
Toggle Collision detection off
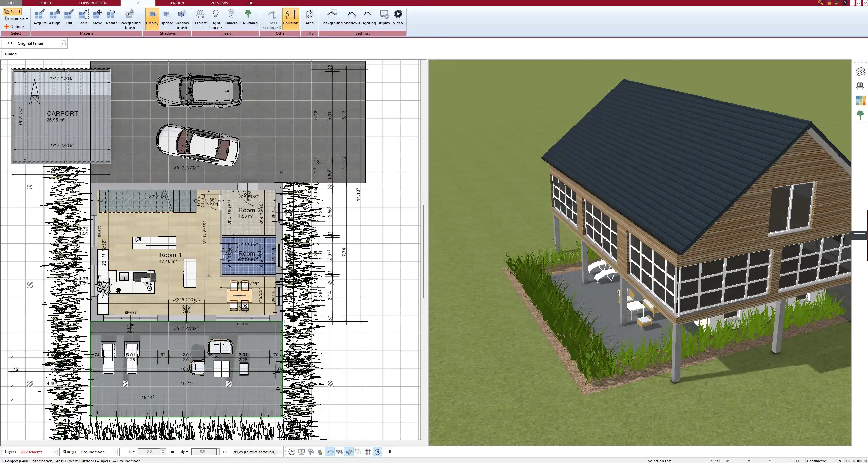[x=290, y=17]
